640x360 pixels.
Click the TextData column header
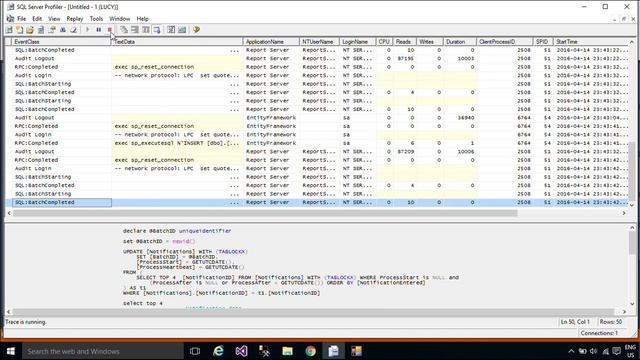[x=177, y=42]
